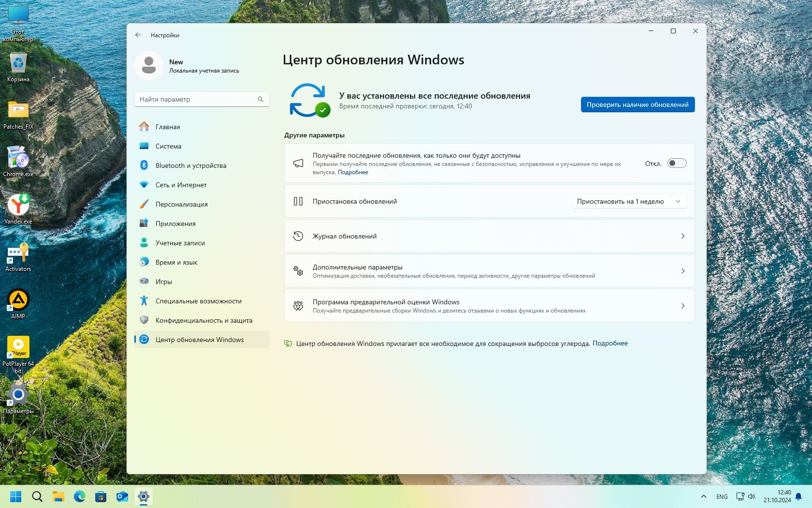The image size is (812, 508).
Task: Open Сеть и Интернет settings
Action: (181, 185)
